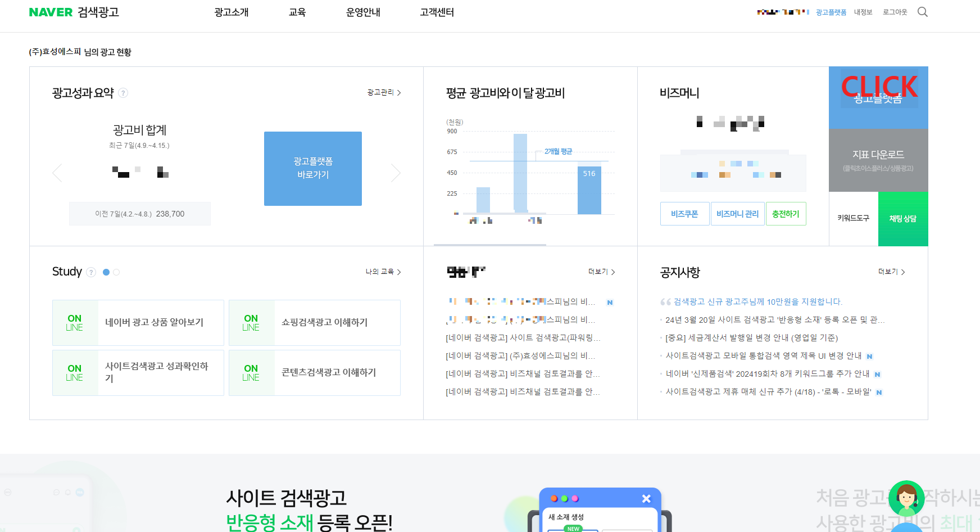The width and height of the screenshot is (980, 532).
Task: Open 네이버 광고 상품 알아보기 course
Action: (138, 323)
